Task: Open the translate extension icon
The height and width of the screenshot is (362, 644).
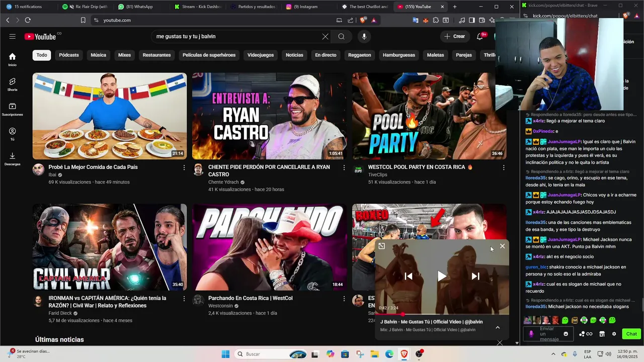Action: pos(416,20)
